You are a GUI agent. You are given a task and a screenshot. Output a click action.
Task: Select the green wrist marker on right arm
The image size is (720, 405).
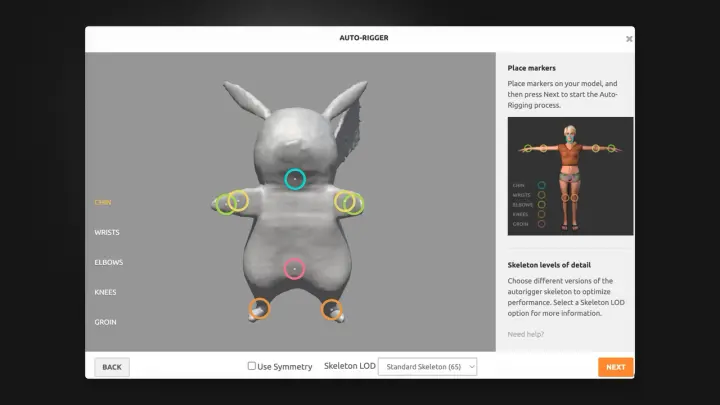coord(354,204)
